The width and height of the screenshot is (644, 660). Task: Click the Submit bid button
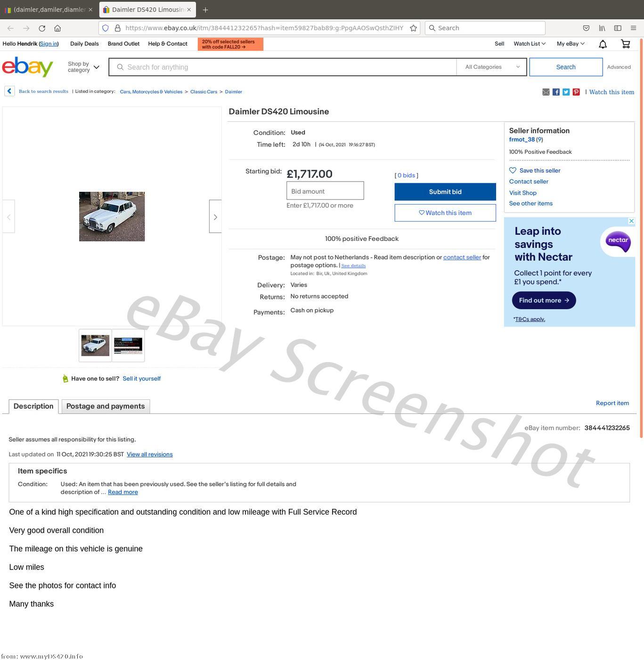(x=445, y=192)
